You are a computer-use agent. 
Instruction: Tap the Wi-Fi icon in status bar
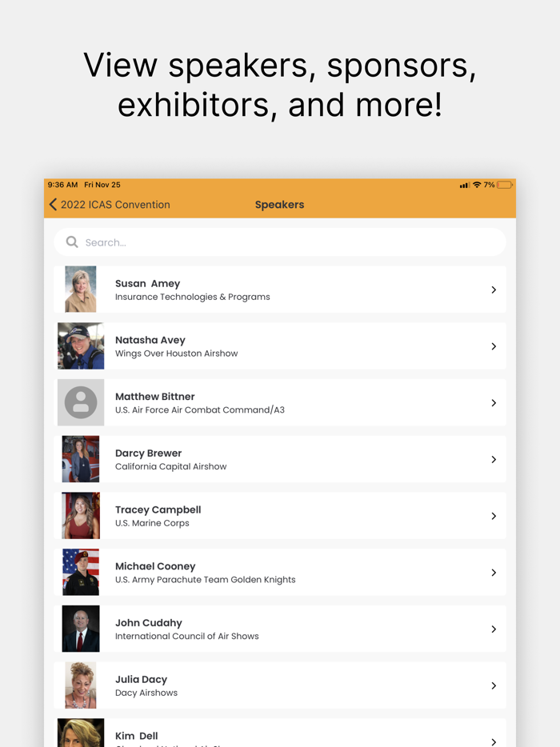tap(477, 185)
